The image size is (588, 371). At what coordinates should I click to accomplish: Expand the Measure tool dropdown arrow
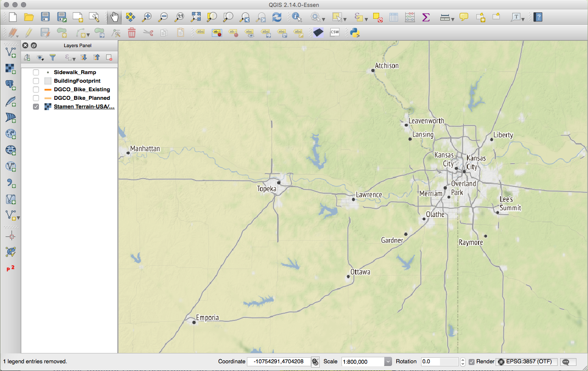coord(453,19)
